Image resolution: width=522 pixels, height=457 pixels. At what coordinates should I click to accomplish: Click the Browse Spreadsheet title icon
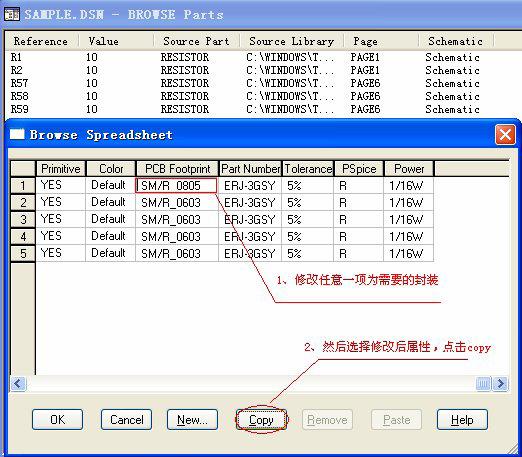click(17, 134)
